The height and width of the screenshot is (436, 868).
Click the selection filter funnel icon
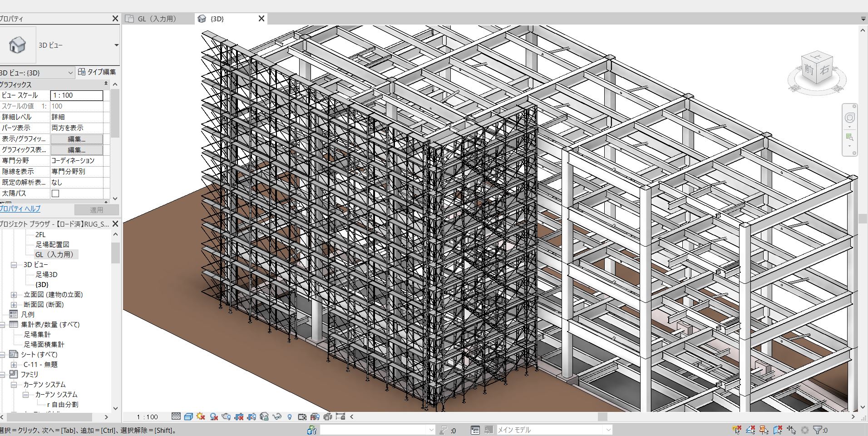[x=817, y=430]
